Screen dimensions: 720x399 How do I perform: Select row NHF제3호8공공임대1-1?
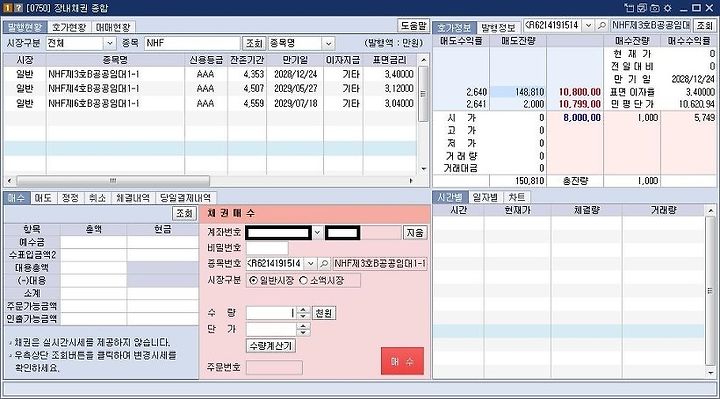click(210, 74)
